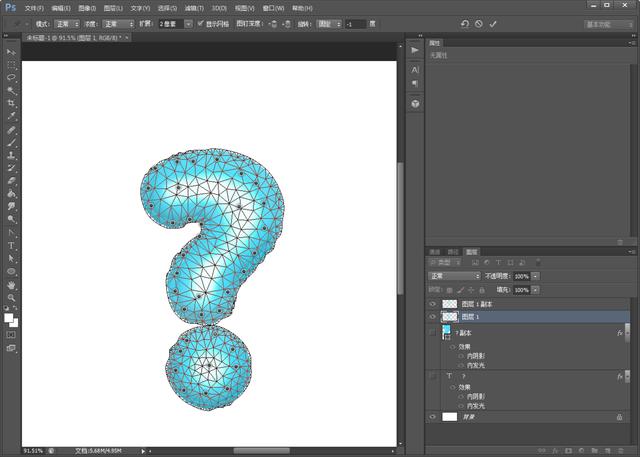Click the background color swatch
Viewport: 640px width, 457px height.
point(15,323)
